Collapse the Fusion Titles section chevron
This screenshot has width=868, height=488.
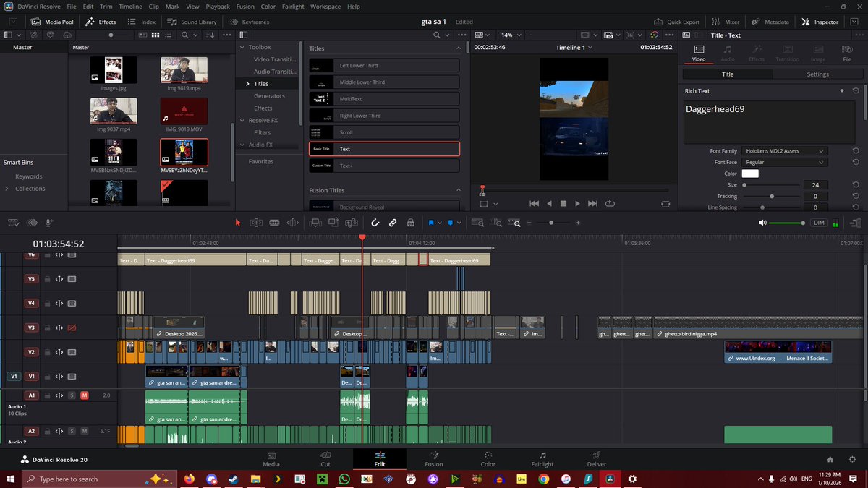tap(458, 190)
